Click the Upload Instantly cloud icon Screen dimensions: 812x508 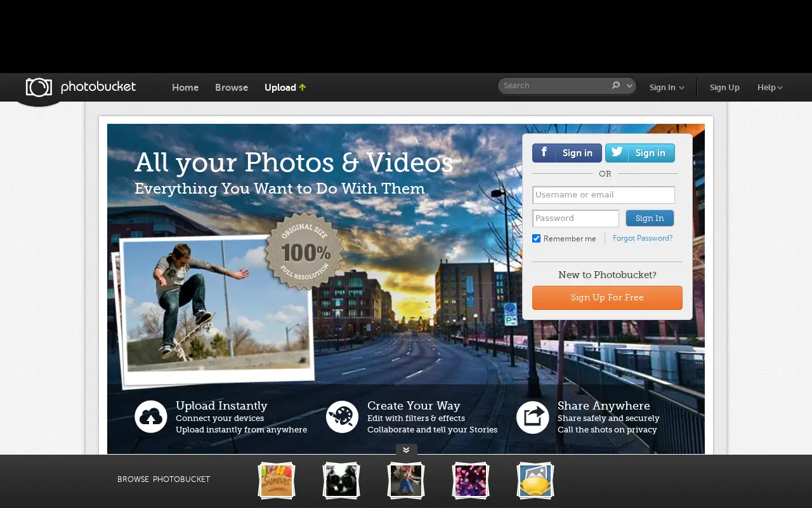151,417
